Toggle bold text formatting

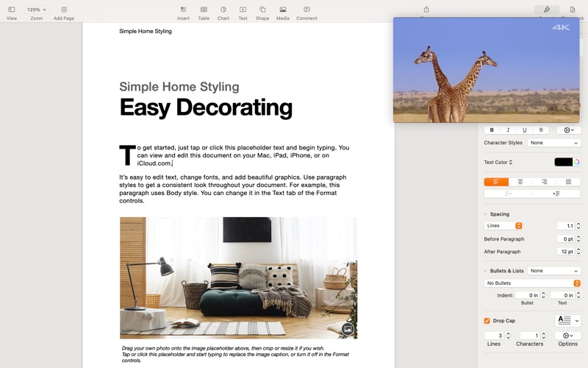492,130
